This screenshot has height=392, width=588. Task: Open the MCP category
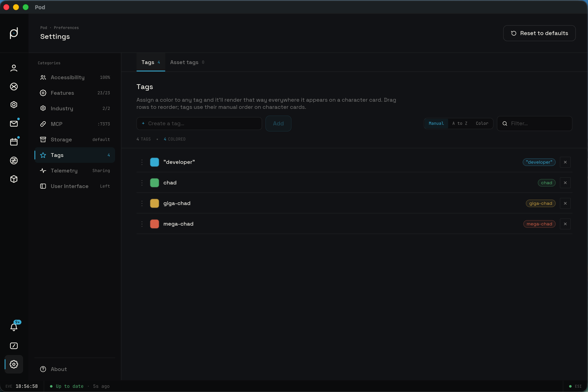coord(75,124)
